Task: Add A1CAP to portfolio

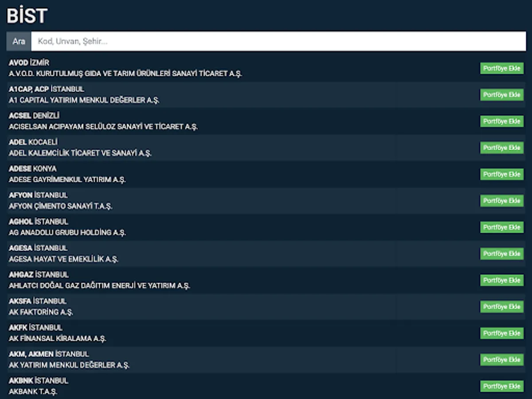Action: click(x=502, y=95)
